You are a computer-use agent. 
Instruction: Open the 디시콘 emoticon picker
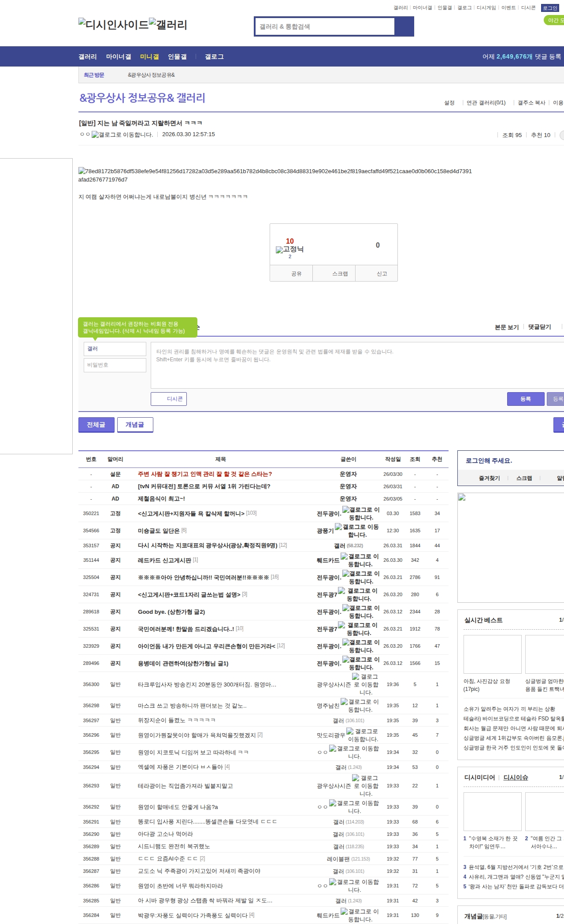pos(169,399)
